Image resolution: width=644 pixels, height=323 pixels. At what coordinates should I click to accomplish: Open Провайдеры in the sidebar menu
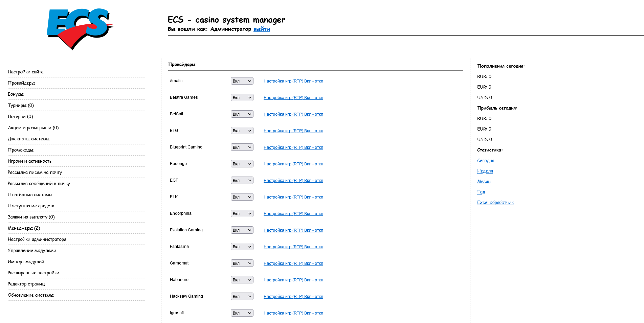tap(21, 83)
